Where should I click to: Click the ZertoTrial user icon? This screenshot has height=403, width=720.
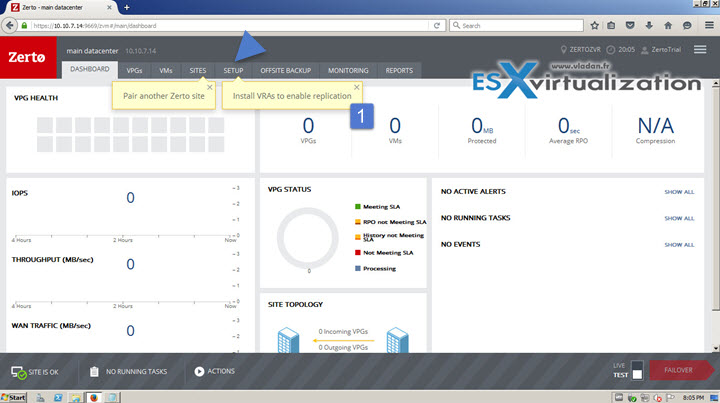coord(645,50)
